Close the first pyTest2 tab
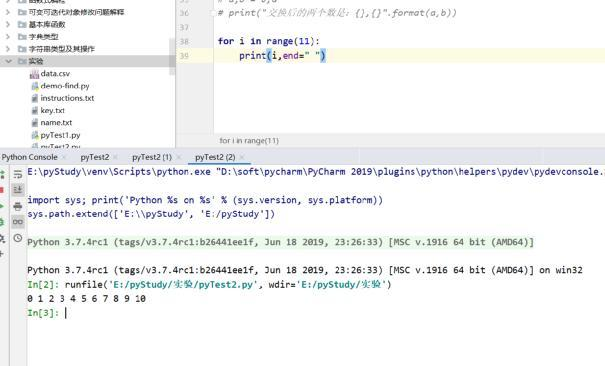Image resolution: width=605 pixels, height=366 pixels. tap(115, 157)
